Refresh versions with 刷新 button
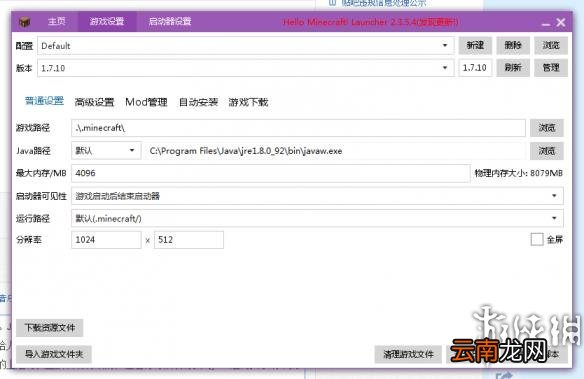Viewport: 584px width, 379px height. tap(513, 68)
